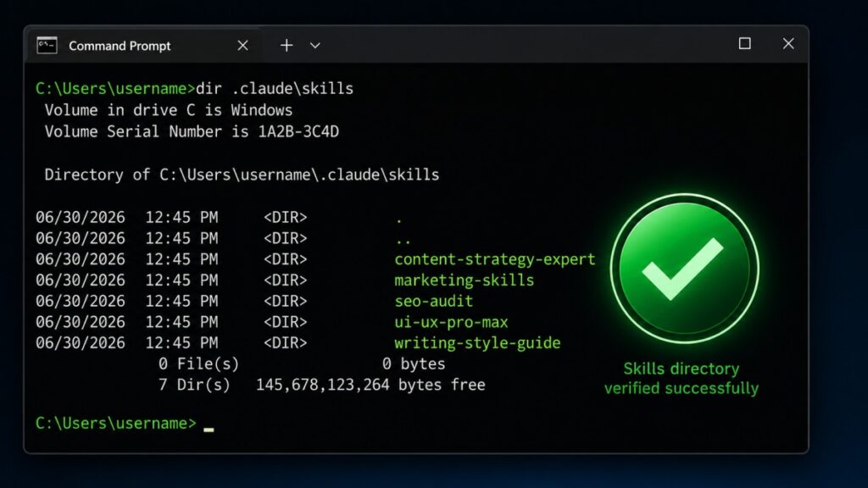Click the serial number 1A2B-3C4D

pos(298,131)
